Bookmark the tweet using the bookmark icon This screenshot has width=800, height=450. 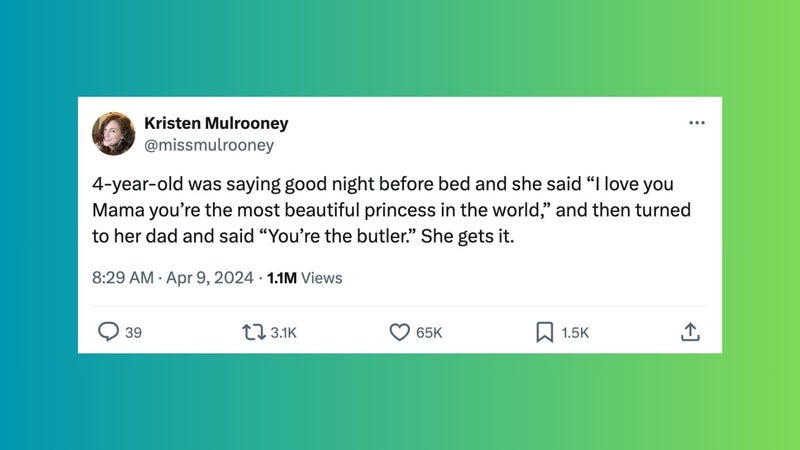tap(544, 332)
